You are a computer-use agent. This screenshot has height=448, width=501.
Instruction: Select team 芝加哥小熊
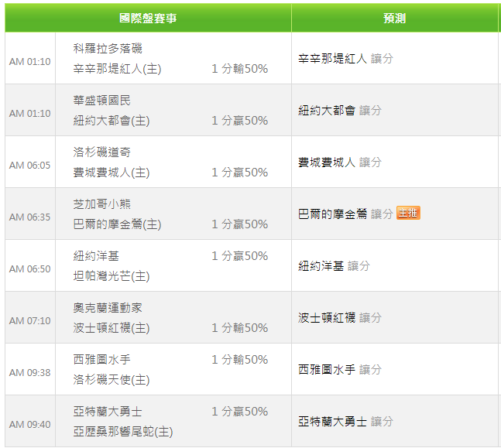coord(102,203)
